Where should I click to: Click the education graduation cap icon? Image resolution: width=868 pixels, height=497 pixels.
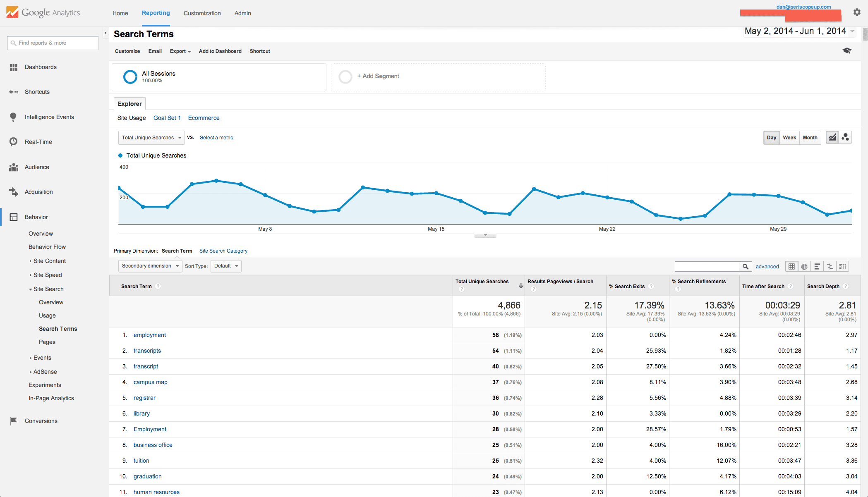847,50
